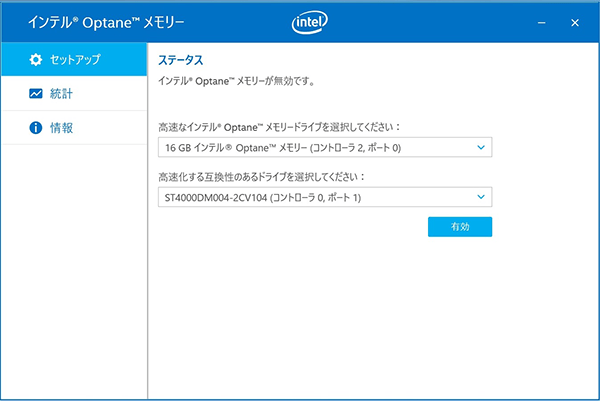
Task: Click the 有効 enable button
Action: (460, 227)
